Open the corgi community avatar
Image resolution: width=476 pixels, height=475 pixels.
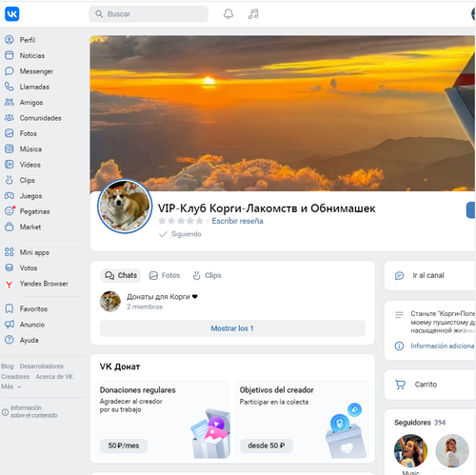tap(125, 207)
